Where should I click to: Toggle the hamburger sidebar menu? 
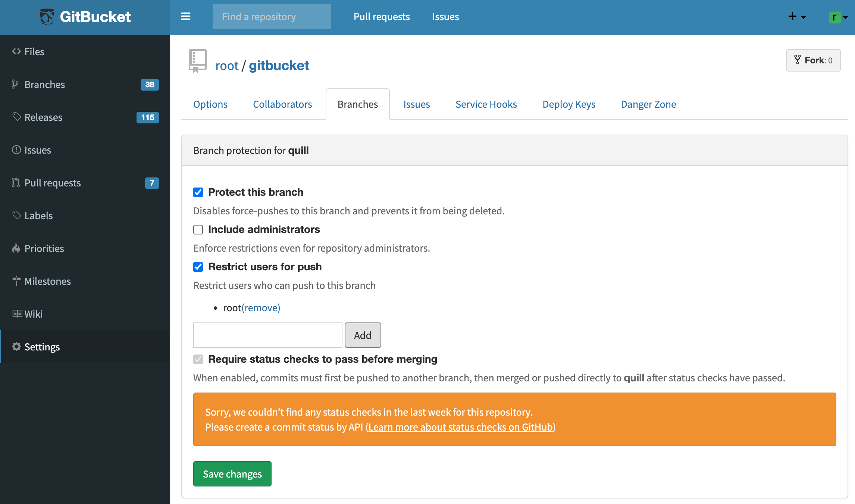[186, 17]
